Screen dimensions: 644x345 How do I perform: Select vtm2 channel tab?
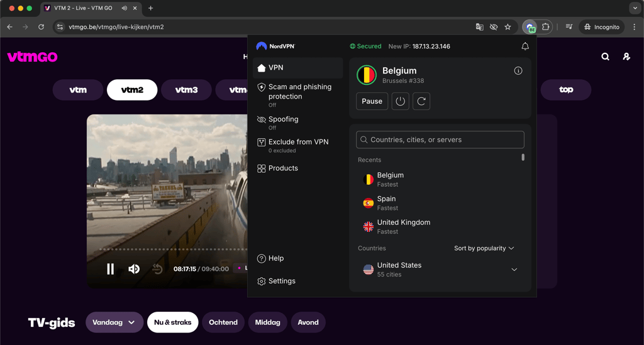132,90
